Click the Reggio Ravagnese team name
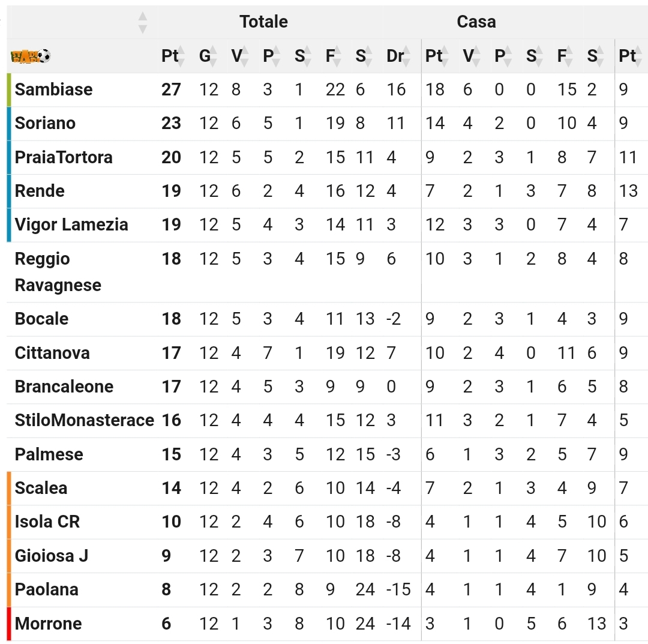This screenshot has height=644, width=648. tap(58, 272)
